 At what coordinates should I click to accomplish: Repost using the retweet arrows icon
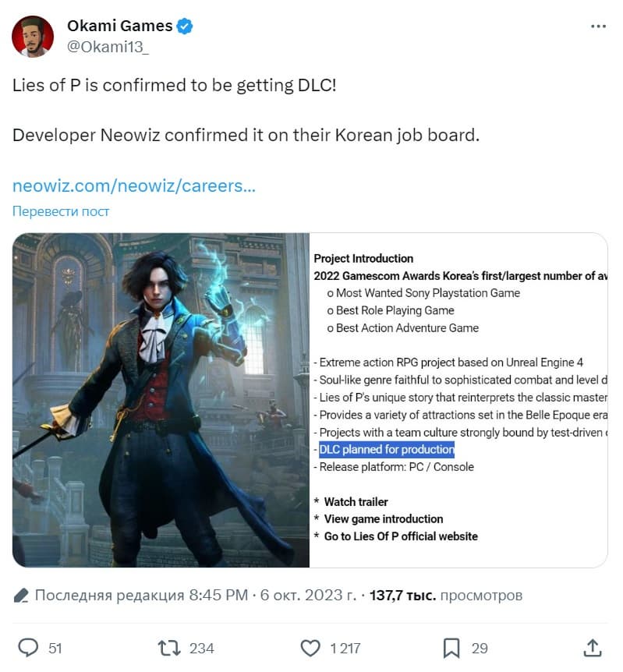pos(169,648)
